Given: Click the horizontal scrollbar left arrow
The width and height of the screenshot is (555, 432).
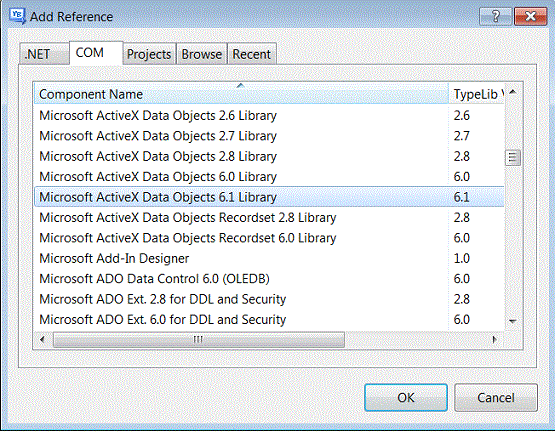Looking at the screenshot, I should tap(42, 340).
